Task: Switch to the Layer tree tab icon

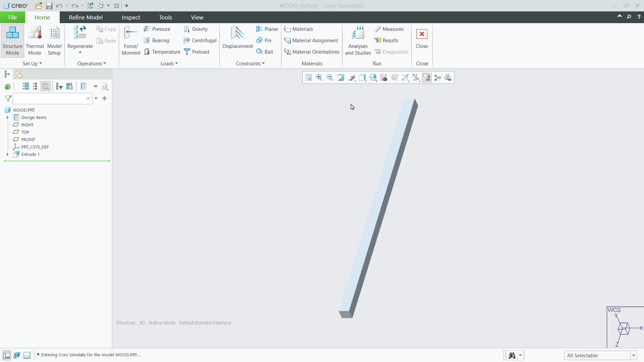Action: pos(19,74)
